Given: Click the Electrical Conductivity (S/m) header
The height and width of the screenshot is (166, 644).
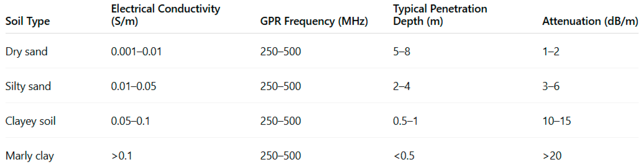Looking at the screenshot, I should click(165, 15).
